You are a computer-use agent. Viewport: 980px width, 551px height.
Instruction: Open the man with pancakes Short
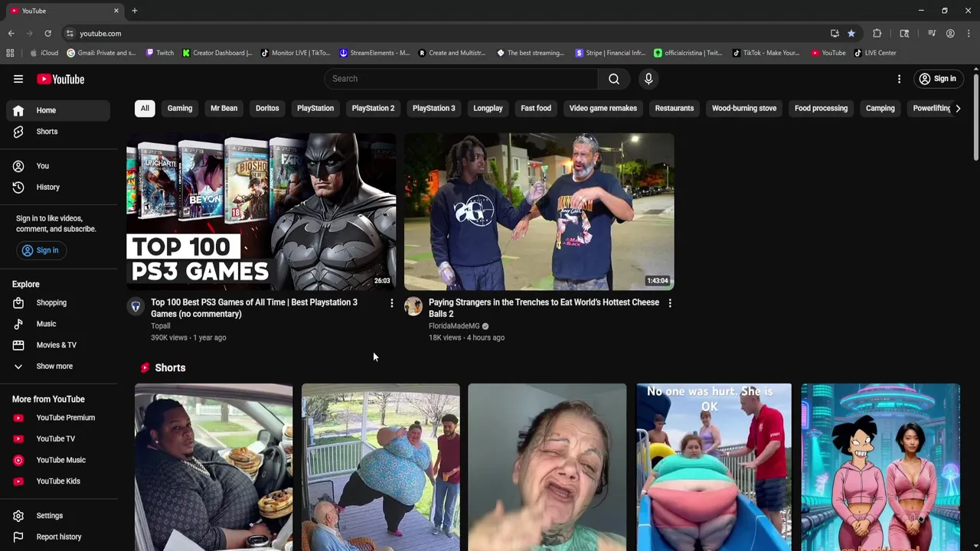pos(214,467)
